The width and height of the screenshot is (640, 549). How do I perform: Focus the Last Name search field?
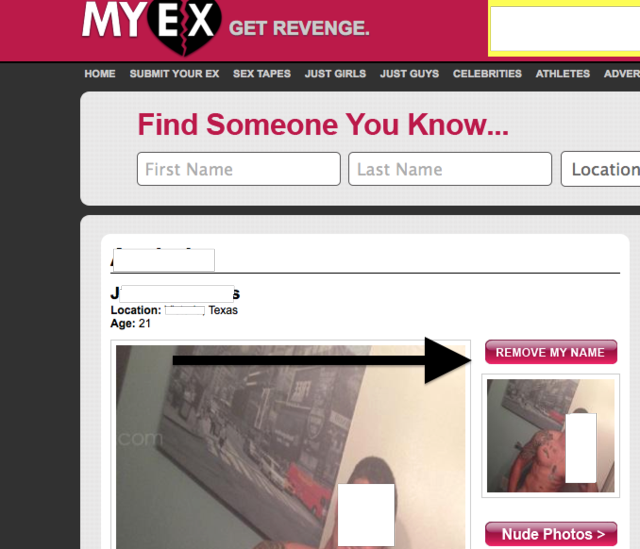pos(450,169)
